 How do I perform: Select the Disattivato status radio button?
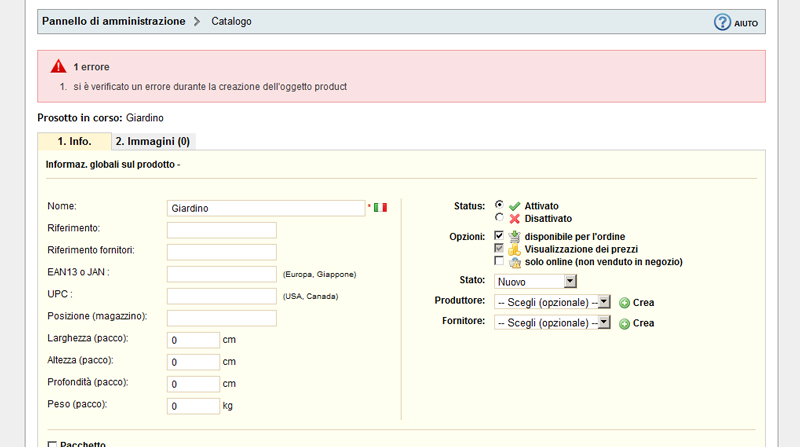(499, 217)
